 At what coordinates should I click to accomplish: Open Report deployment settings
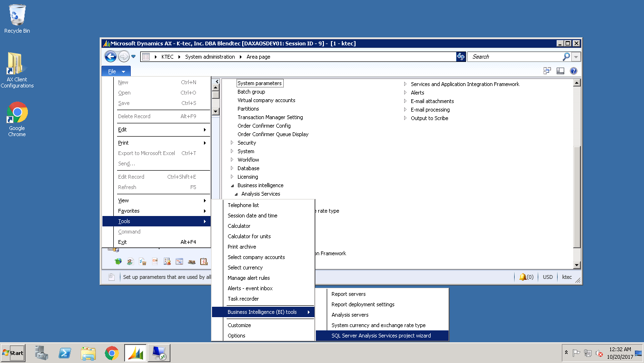pyautogui.click(x=382, y=304)
